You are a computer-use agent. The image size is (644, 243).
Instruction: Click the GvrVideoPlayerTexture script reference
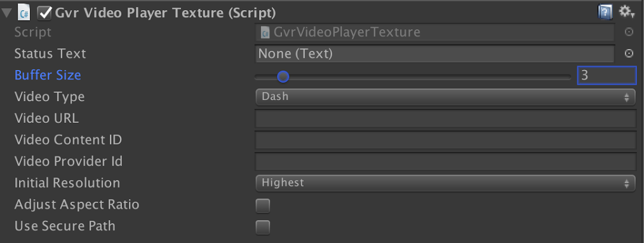(435, 32)
